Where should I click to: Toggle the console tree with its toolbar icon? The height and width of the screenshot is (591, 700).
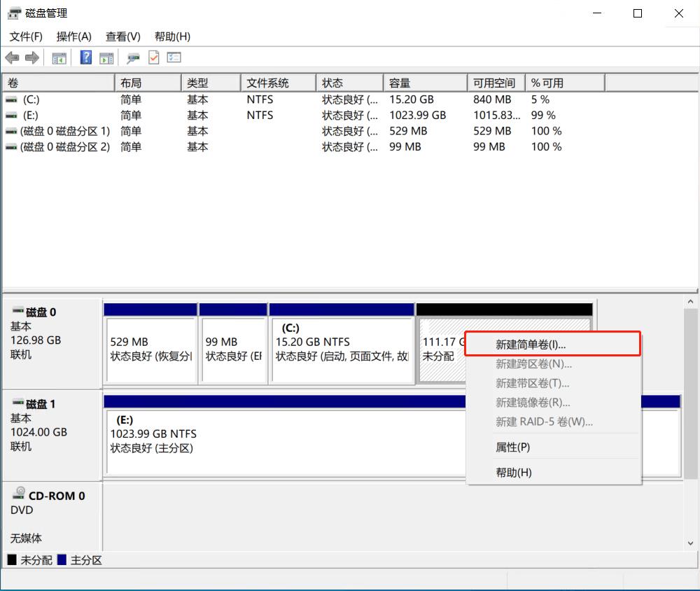coord(59,57)
